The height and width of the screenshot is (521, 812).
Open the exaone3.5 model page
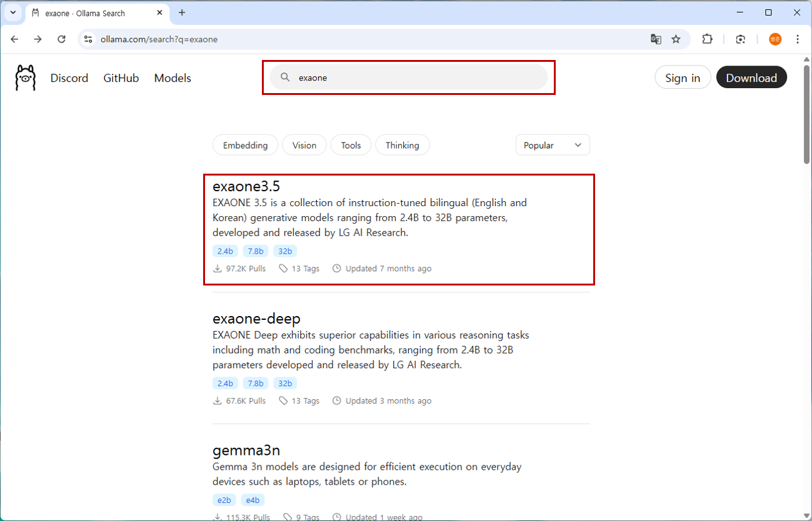[x=246, y=186]
